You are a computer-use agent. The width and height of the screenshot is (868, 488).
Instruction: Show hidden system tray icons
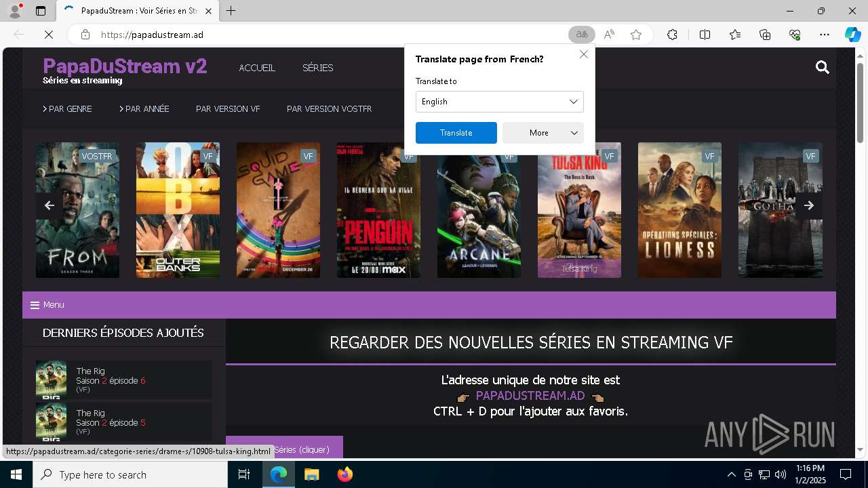[731, 474]
